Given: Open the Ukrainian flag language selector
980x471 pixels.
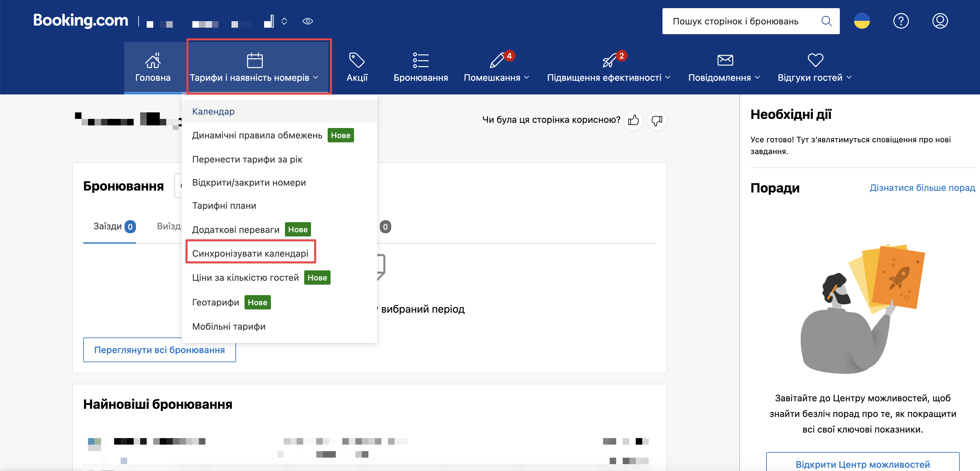Looking at the screenshot, I should 861,21.
